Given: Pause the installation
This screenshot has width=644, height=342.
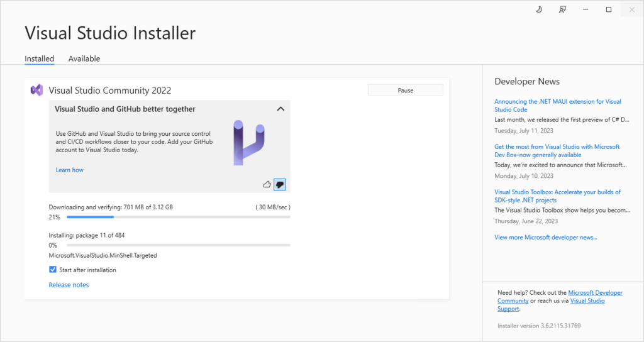Looking at the screenshot, I should pyautogui.click(x=406, y=90).
